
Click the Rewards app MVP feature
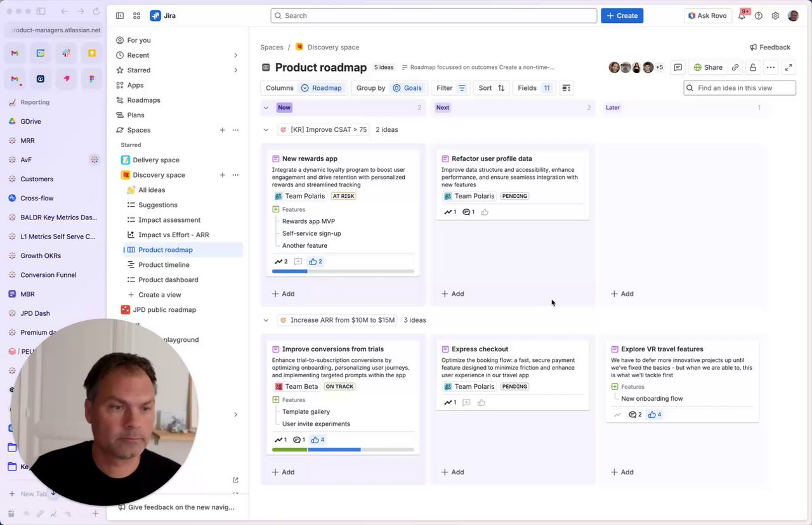click(x=308, y=221)
